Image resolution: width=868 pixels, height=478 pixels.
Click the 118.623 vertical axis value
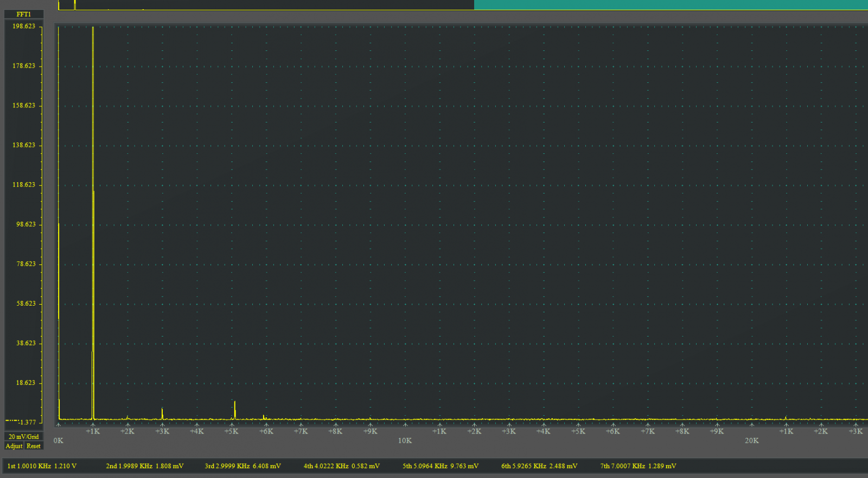[x=24, y=184]
